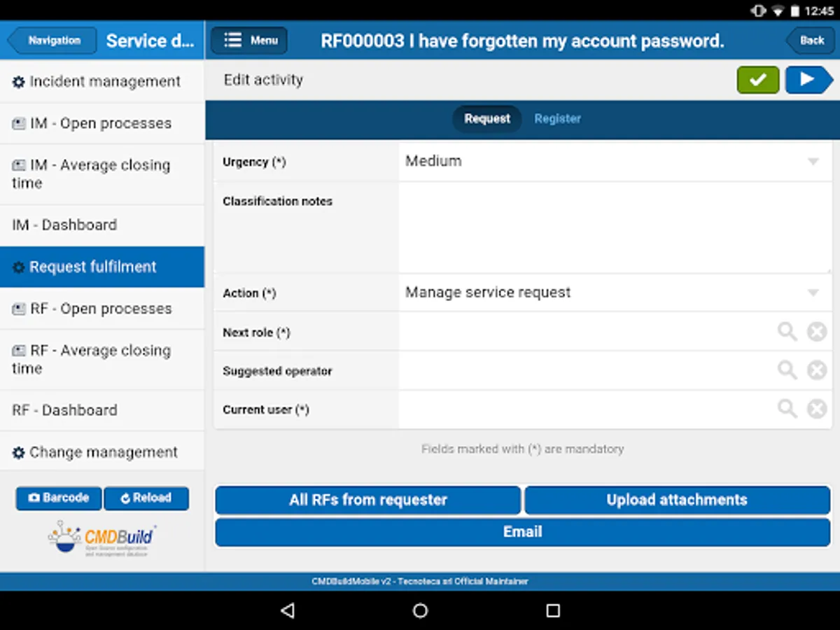Show All RFs from requester

click(367, 500)
